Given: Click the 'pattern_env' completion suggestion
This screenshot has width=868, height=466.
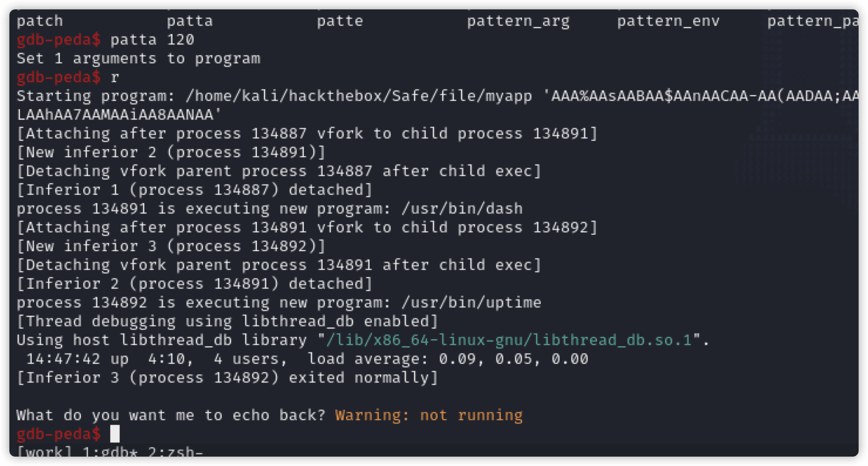Looking at the screenshot, I should coord(668,22).
